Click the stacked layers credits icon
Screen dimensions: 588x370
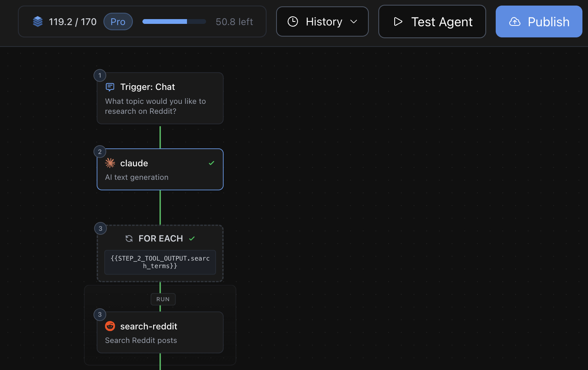(x=38, y=21)
